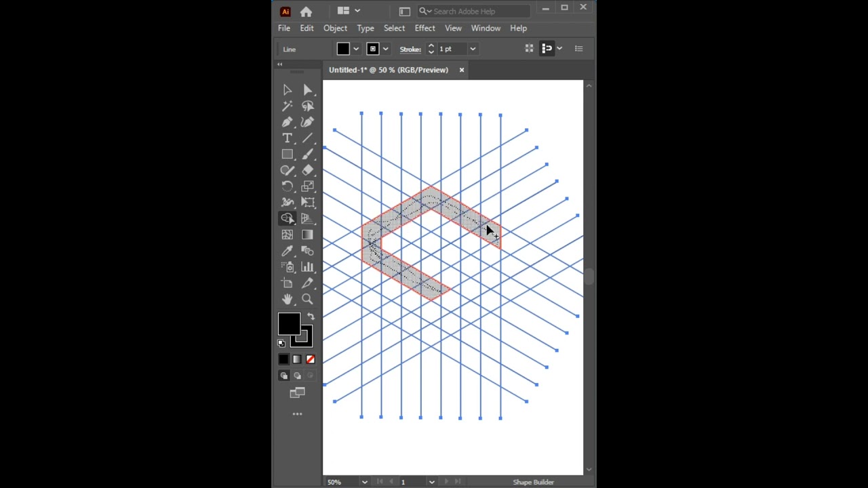Select the Shaper tool
The image size is (868, 488).
[x=288, y=170]
